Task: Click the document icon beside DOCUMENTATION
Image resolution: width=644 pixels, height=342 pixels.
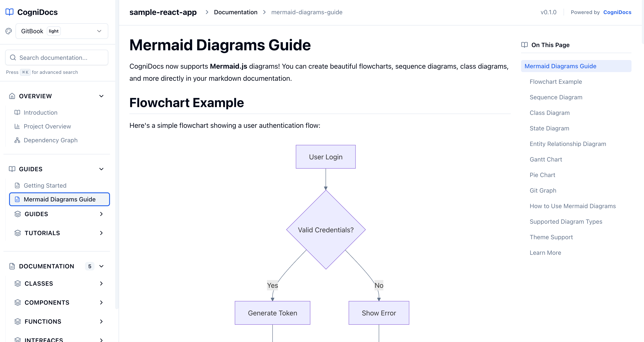Action: 12,266
